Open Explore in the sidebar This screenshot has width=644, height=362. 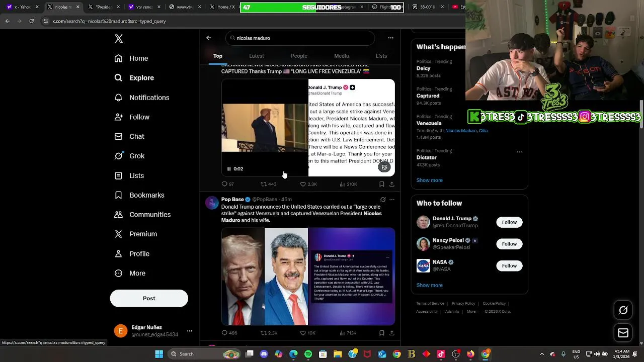click(134, 78)
